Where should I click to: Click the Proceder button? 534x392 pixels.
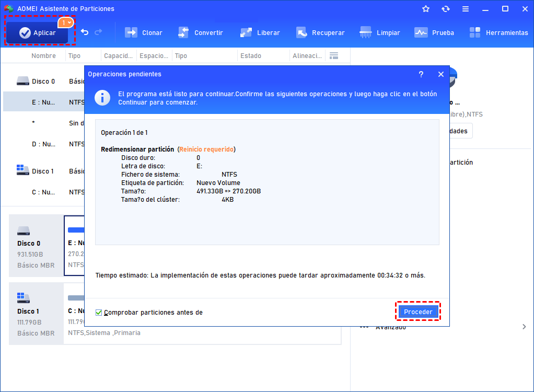click(418, 311)
